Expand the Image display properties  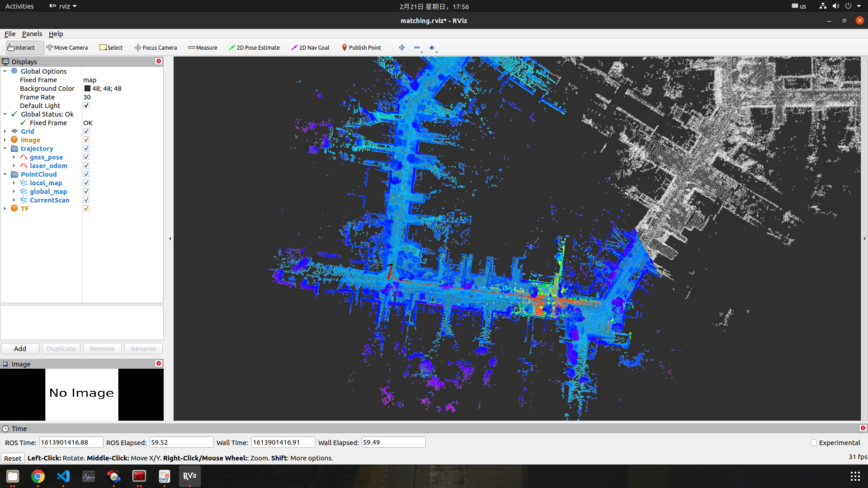pyautogui.click(x=5, y=140)
